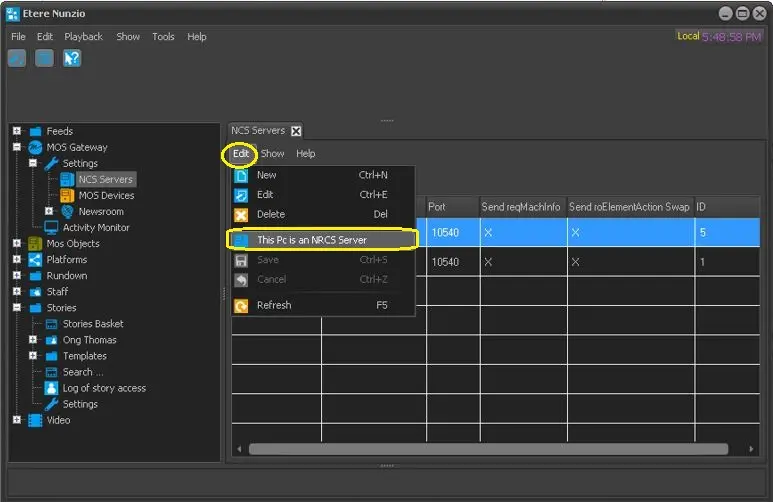
Task: Collapse the MOS Gateway tree node
Action: click(17, 147)
